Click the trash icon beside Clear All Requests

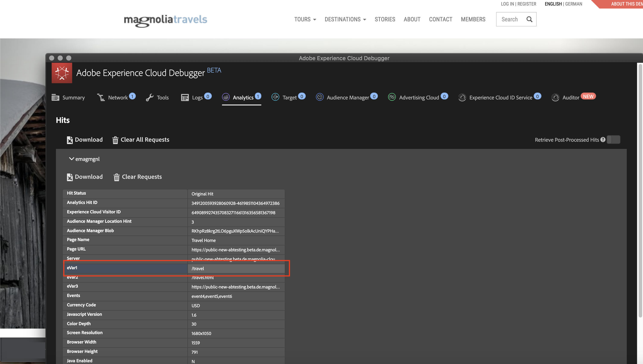[x=115, y=140]
